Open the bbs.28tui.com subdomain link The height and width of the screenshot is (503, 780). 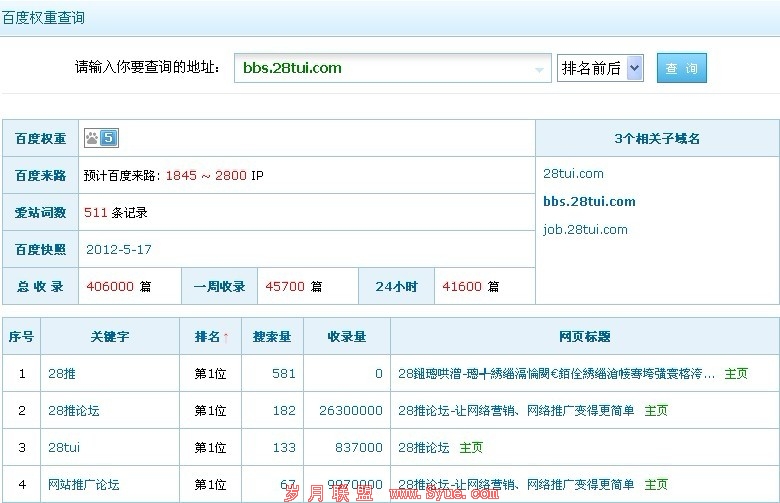tap(589, 201)
